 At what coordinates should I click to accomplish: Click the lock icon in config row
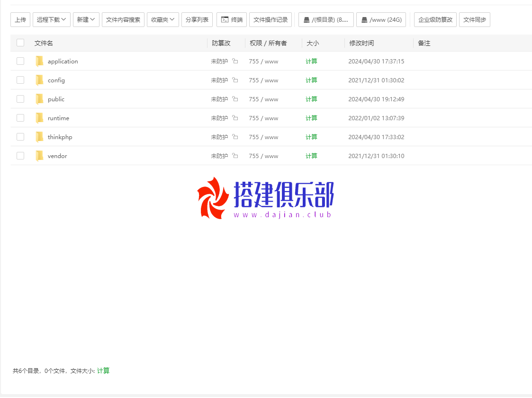pyautogui.click(x=235, y=80)
